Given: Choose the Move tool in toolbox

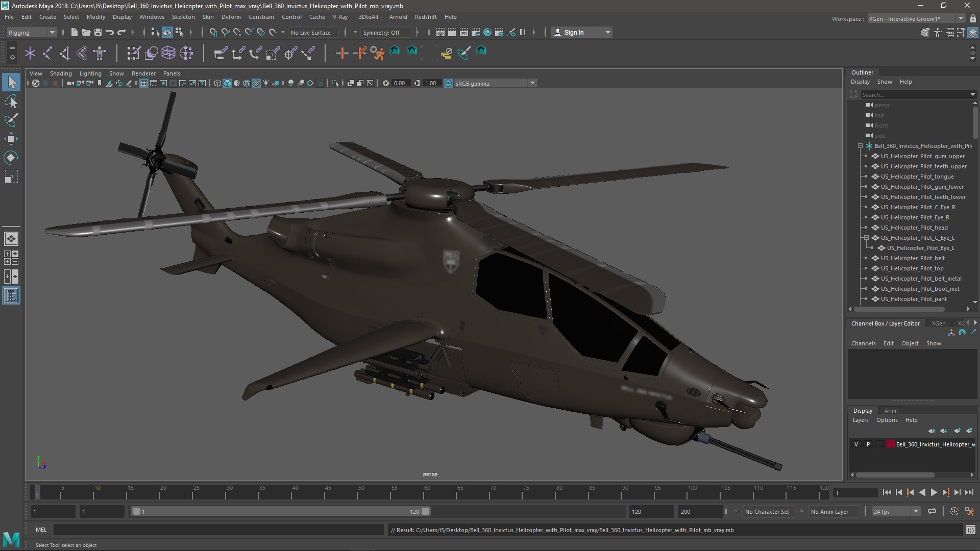Looking at the screenshot, I should [11, 139].
